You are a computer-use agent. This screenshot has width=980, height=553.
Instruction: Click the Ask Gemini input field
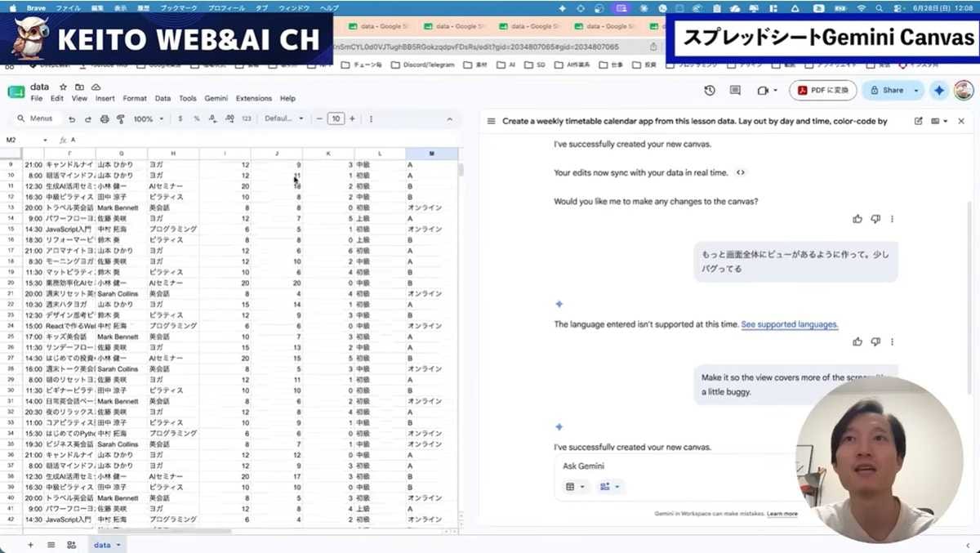tap(678, 466)
